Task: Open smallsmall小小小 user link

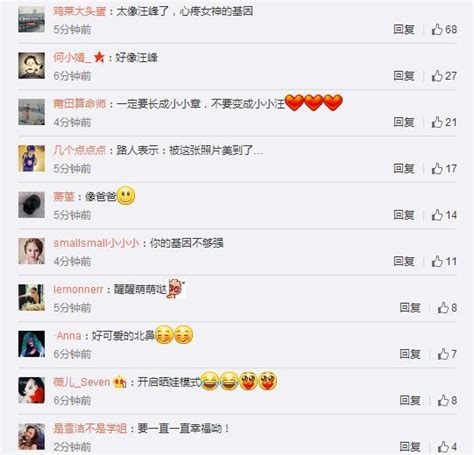Action: pyautogui.click(x=96, y=243)
